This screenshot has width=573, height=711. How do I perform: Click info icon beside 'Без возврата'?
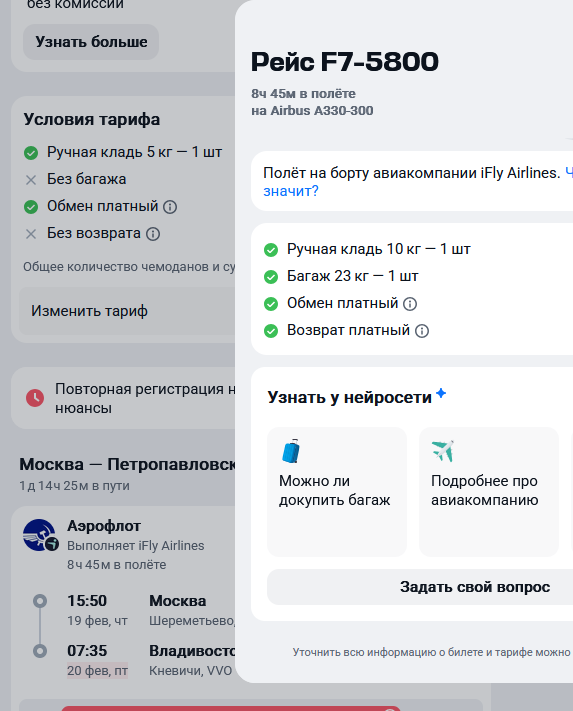[x=153, y=234]
